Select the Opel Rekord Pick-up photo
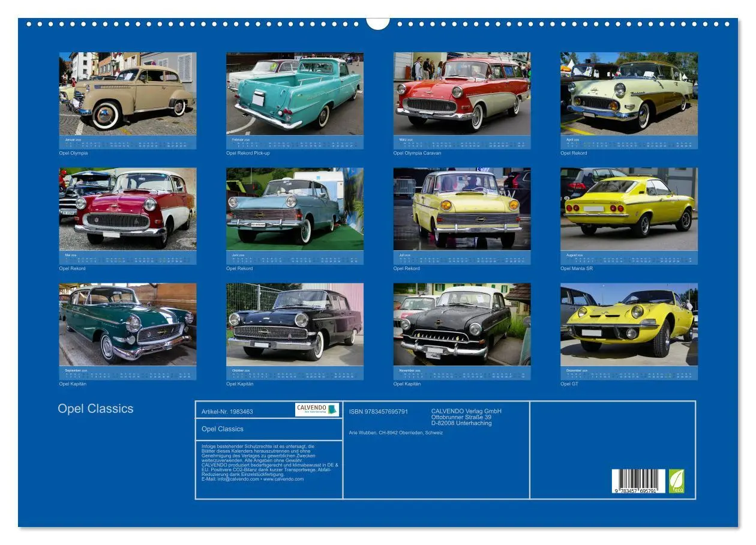 [295, 95]
